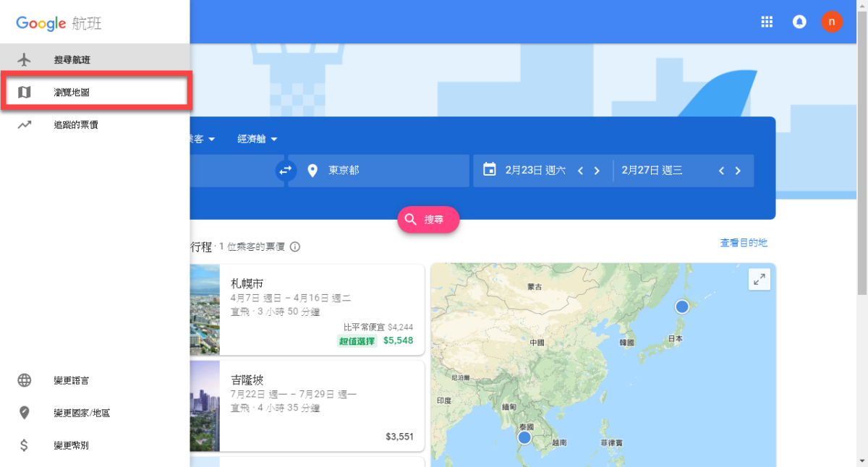Screen dimensions: 868x467
Task: Open 變更語言 in the side menu
Action: point(95,380)
